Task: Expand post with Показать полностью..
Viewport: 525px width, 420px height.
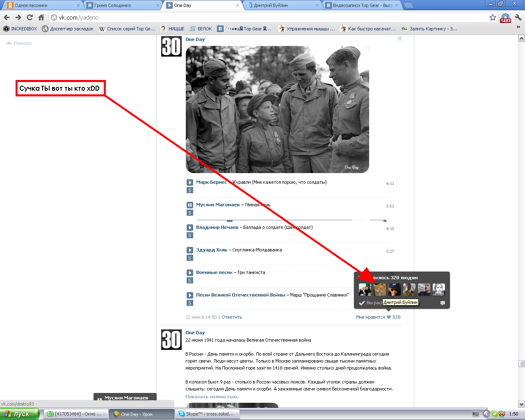Action: (212, 397)
